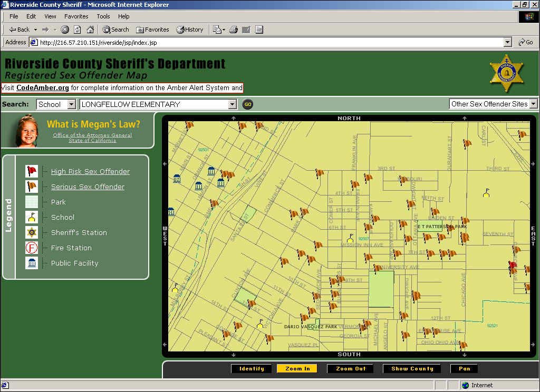
Task: Pan map using the SOUTH label
Action: point(349,354)
